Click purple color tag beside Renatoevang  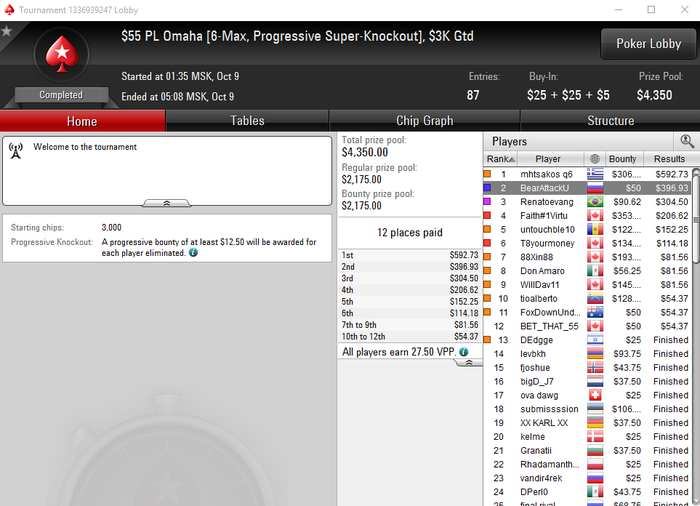(x=488, y=202)
